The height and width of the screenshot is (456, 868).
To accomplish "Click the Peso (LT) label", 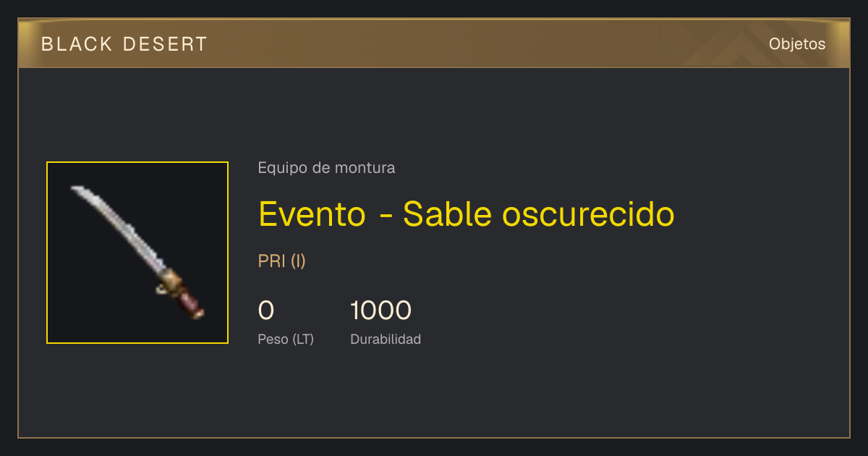I will (x=286, y=339).
